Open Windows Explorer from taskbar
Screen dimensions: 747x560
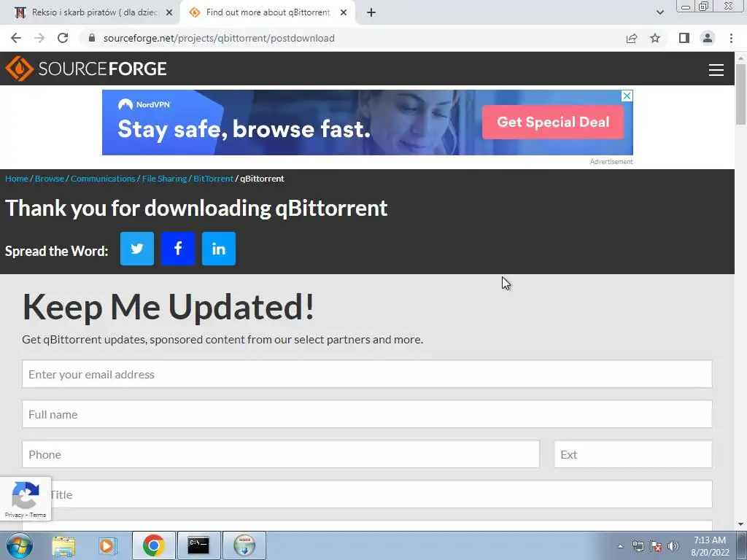tap(63, 545)
